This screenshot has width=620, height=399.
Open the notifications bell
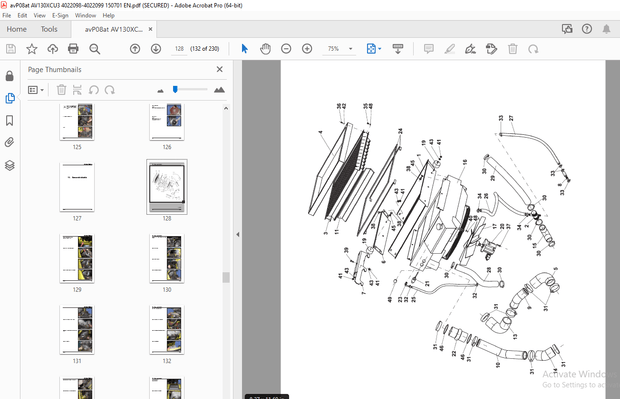pyautogui.click(x=606, y=29)
